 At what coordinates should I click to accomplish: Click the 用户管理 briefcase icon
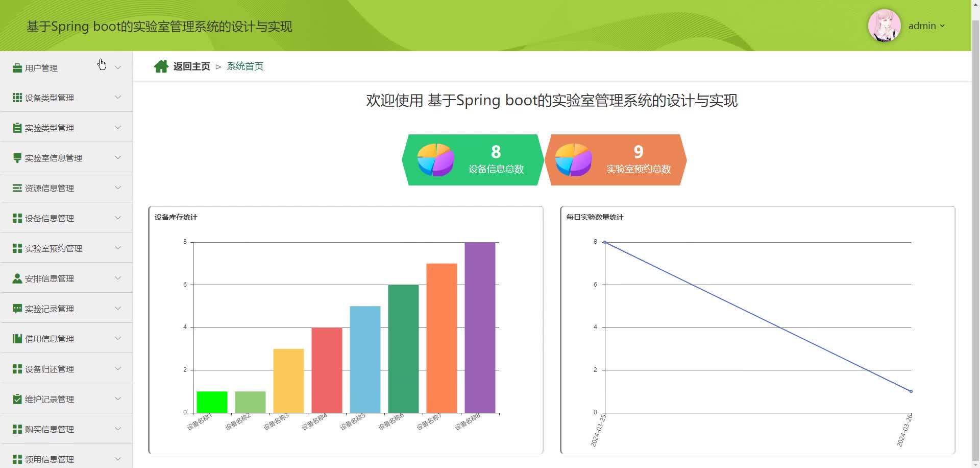(x=17, y=68)
